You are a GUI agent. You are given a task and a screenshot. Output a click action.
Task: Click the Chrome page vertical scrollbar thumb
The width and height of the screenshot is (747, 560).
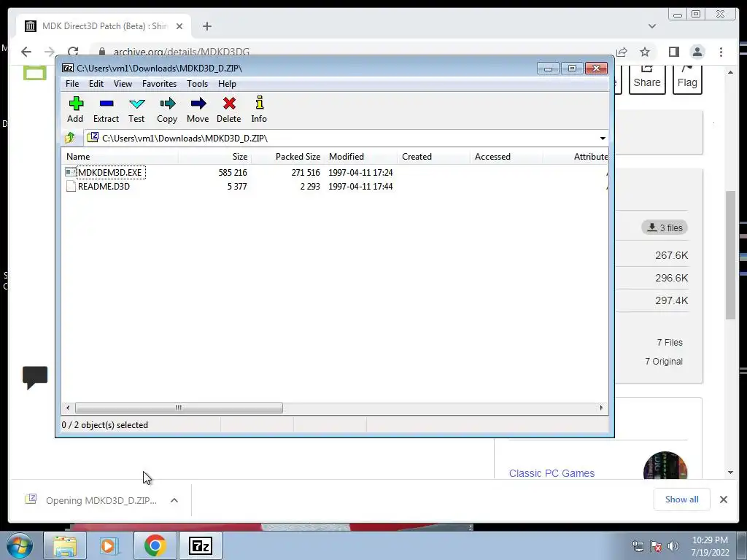click(731, 254)
